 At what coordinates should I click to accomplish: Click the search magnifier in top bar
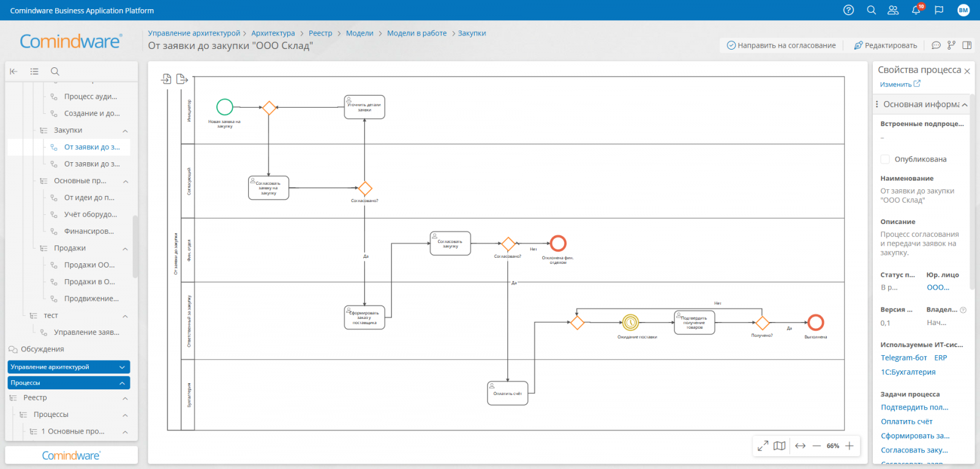[871, 10]
